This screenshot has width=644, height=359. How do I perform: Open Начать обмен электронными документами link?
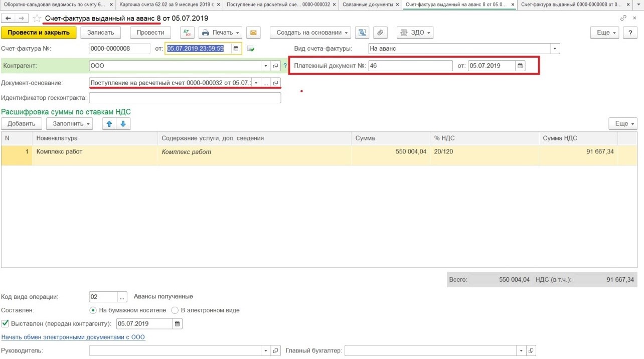point(73,337)
